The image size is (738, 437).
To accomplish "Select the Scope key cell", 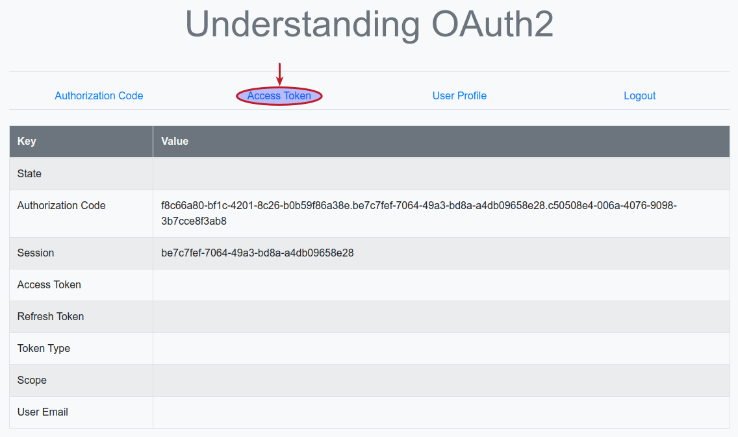I will pos(32,381).
